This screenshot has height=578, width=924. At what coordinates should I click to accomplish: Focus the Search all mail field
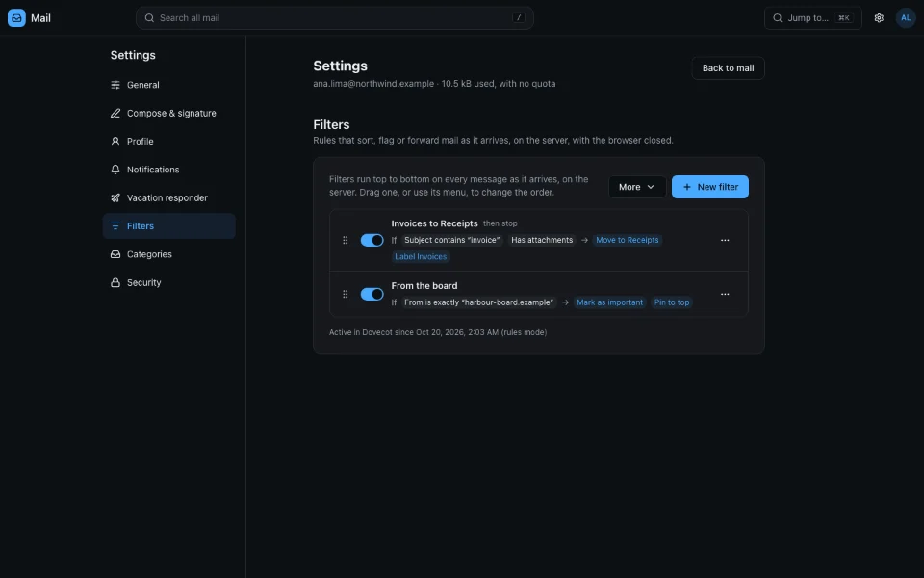(x=335, y=17)
